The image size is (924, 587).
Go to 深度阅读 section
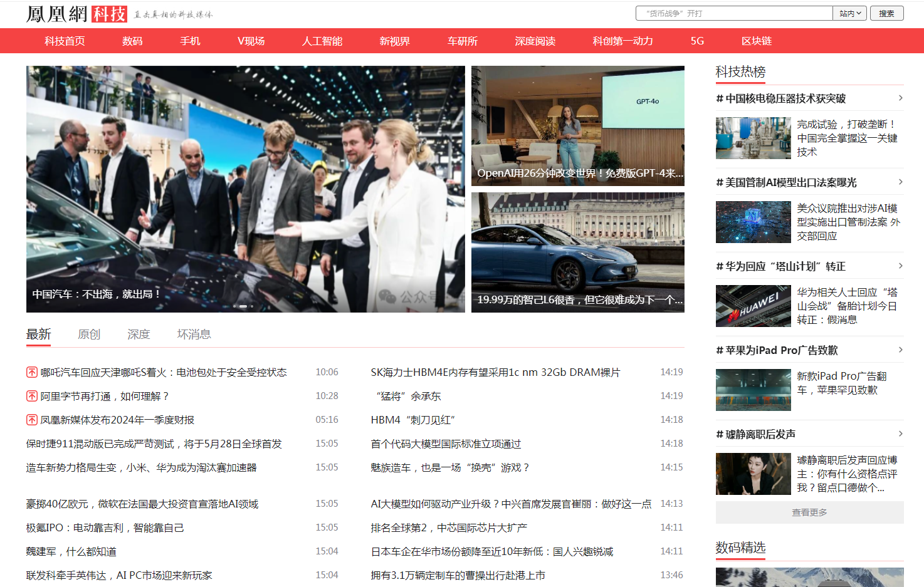coord(535,41)
